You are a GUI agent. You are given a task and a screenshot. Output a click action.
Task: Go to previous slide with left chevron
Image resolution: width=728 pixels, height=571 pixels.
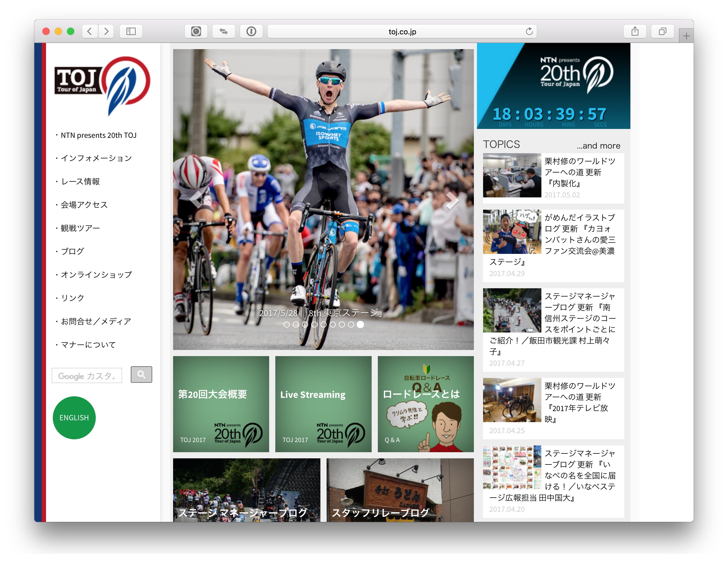(x=196, y=200)
